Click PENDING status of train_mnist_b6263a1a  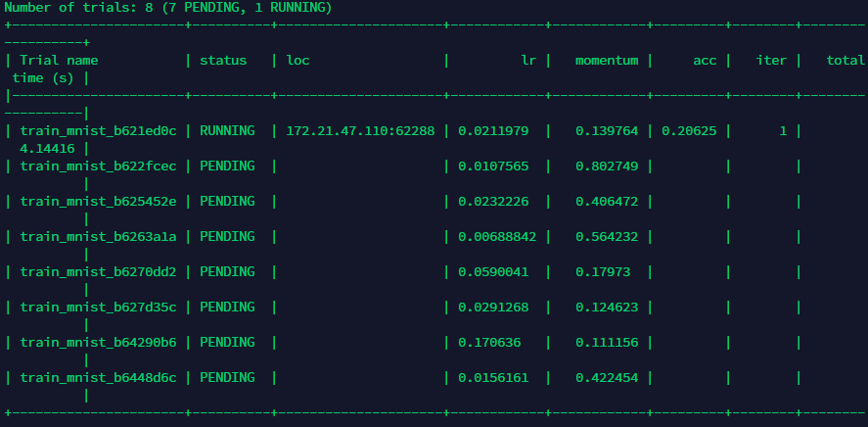[227, 237]
